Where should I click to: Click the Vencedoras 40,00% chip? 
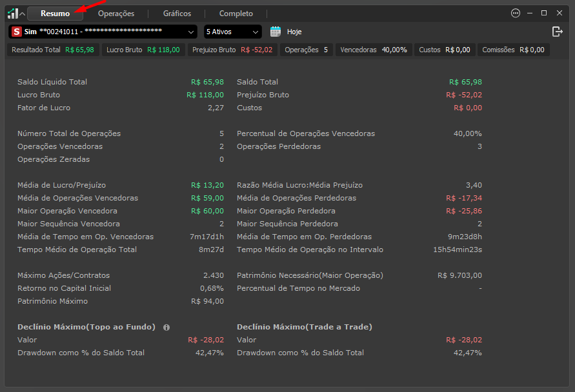pyautogui.click(x=374, y=50)
